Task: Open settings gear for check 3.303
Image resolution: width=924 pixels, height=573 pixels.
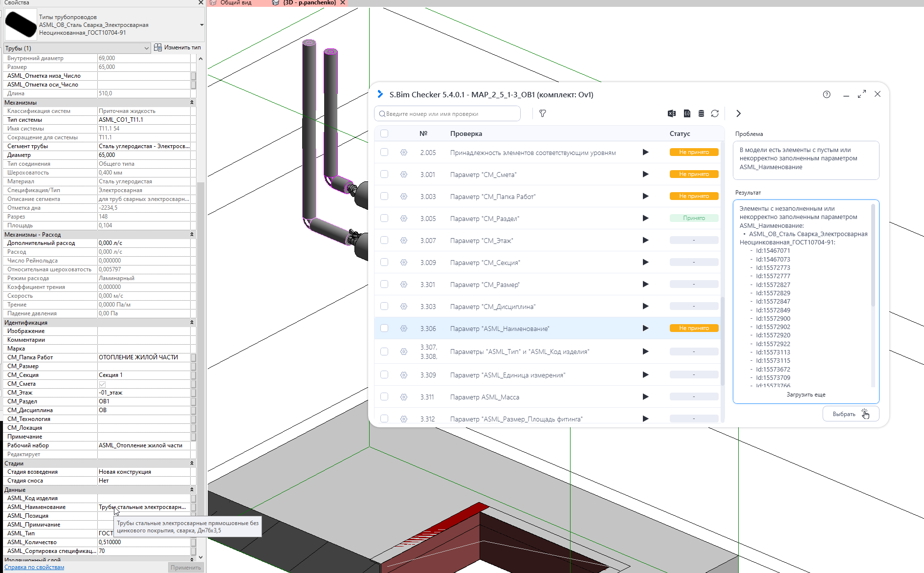Action: pyautogui.click(x=404, y=306)
